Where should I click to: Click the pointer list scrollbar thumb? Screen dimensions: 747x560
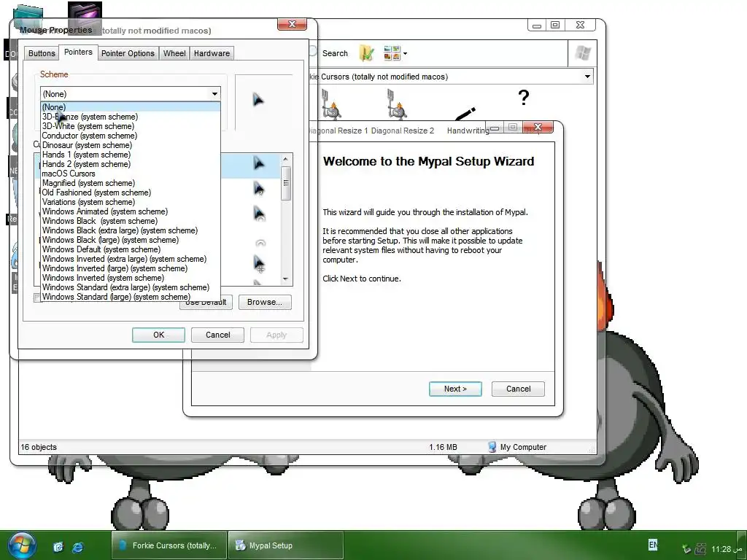(286, 183)
